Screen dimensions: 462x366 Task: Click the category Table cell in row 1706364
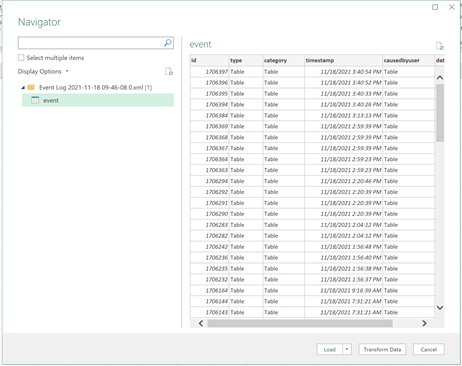(283, 159)
